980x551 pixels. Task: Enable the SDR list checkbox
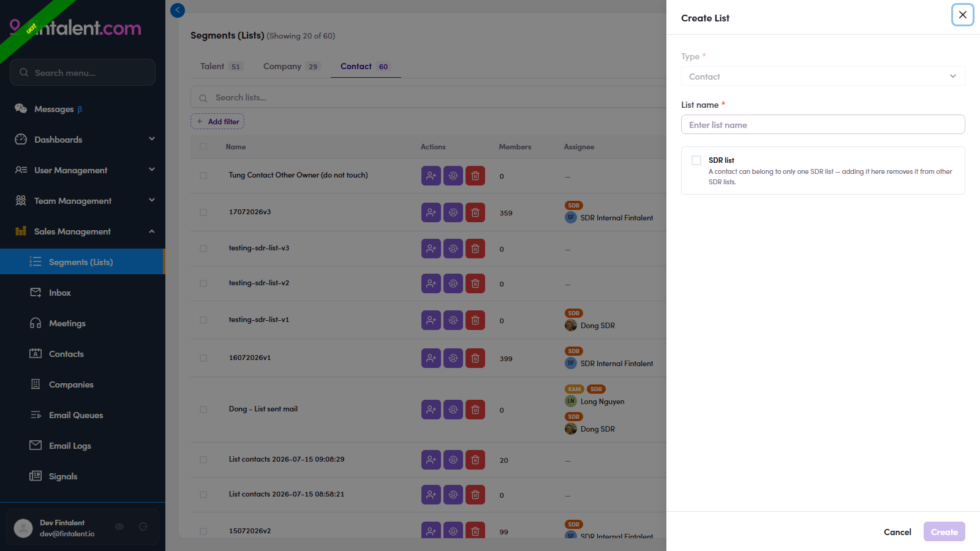coord(696,160)
